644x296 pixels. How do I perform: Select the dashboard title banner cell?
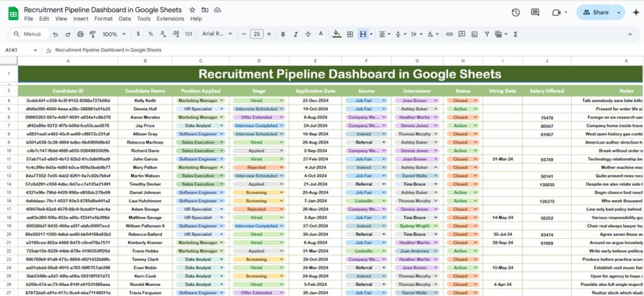pos(331,74)
